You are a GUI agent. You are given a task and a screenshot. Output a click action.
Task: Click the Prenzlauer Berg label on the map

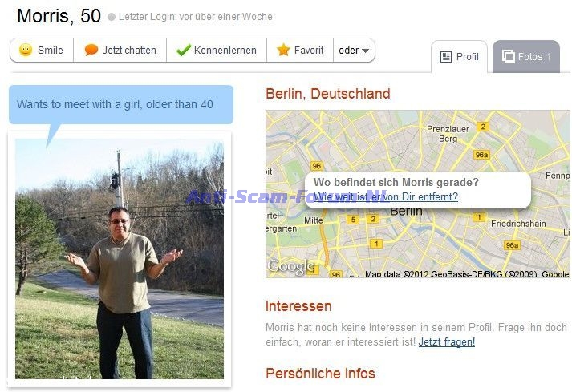[448, 134]
